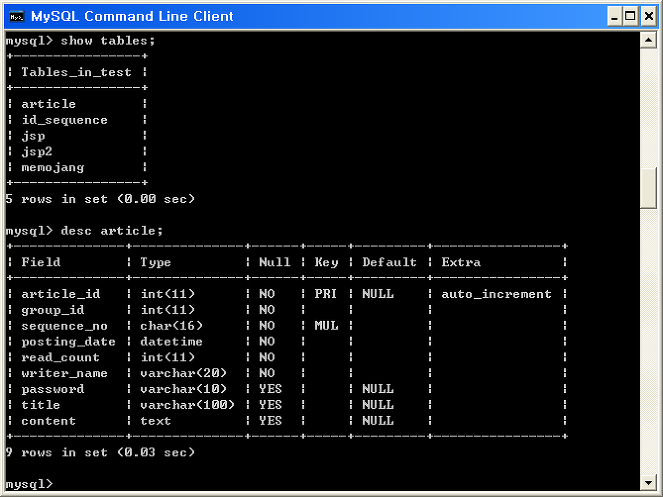Image resolution: width=663 pixels, height=497 pixels.
Task: Select the 'id_sequence' table name row
Action: pos(64,120)
